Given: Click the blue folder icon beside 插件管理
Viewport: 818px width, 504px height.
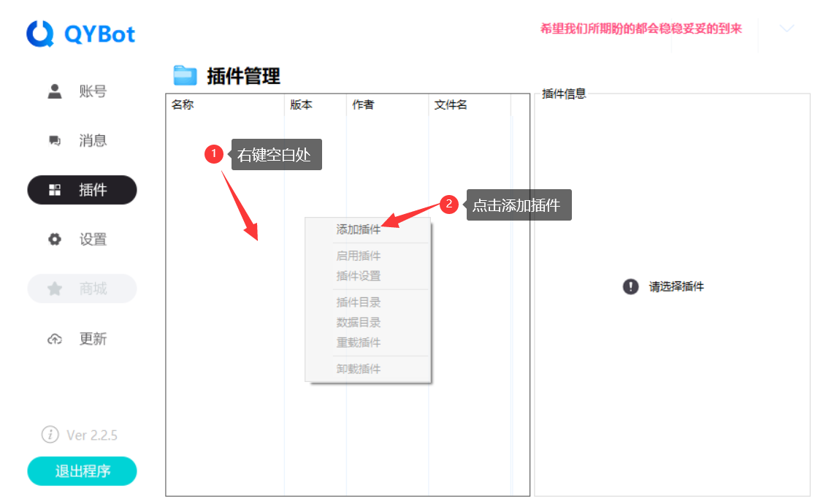Looking at the screenshot, I should [x=186, y=75].
